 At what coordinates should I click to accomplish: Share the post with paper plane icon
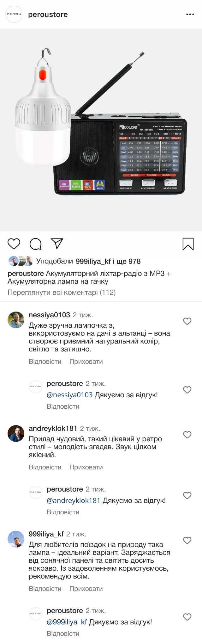tap(57, 243)
